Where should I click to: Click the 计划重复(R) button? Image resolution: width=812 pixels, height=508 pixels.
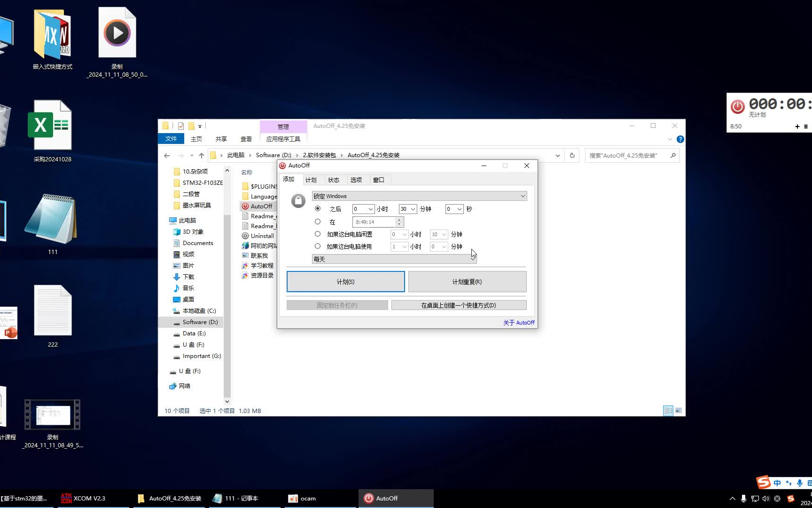click(x=467, y=282)
